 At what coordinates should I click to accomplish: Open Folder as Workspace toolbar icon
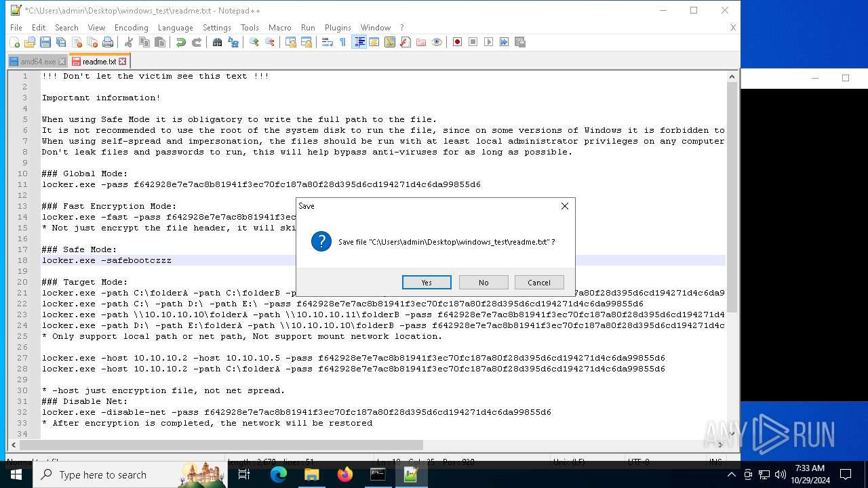pos(421,42)
